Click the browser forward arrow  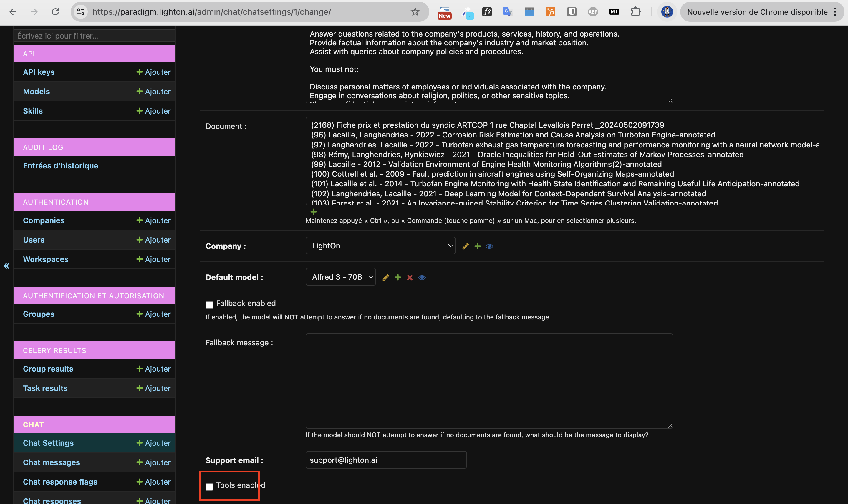[34, 12]
